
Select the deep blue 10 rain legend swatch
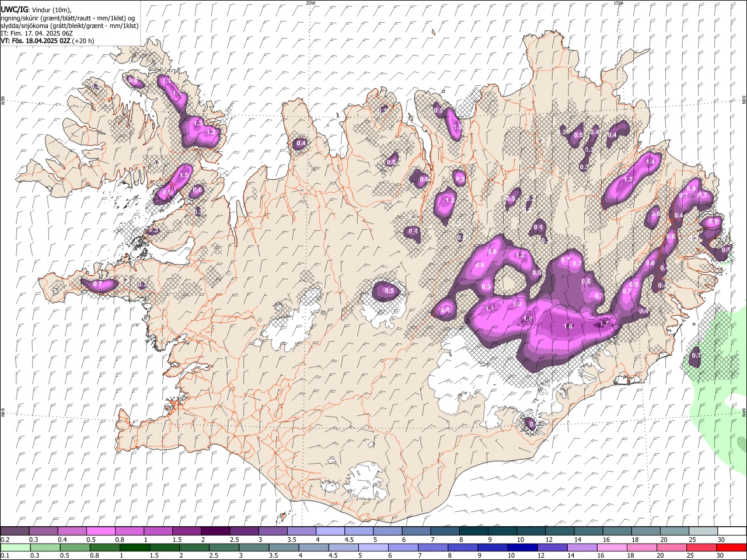(x=522, y=548)
